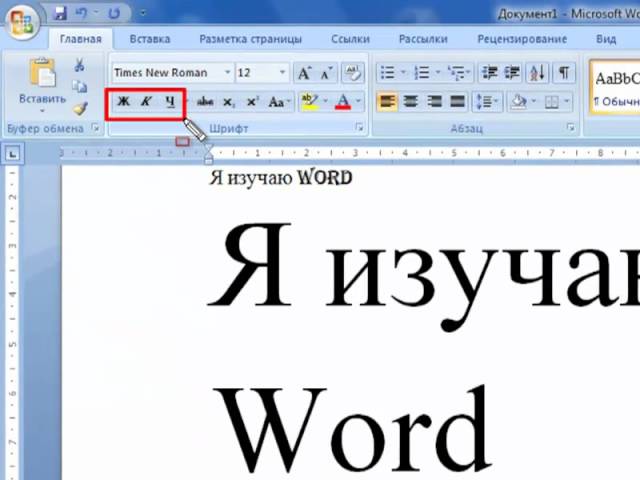Save the document from quick access toolbar
This screenshot has width=640, height=480.
(60, 13)
